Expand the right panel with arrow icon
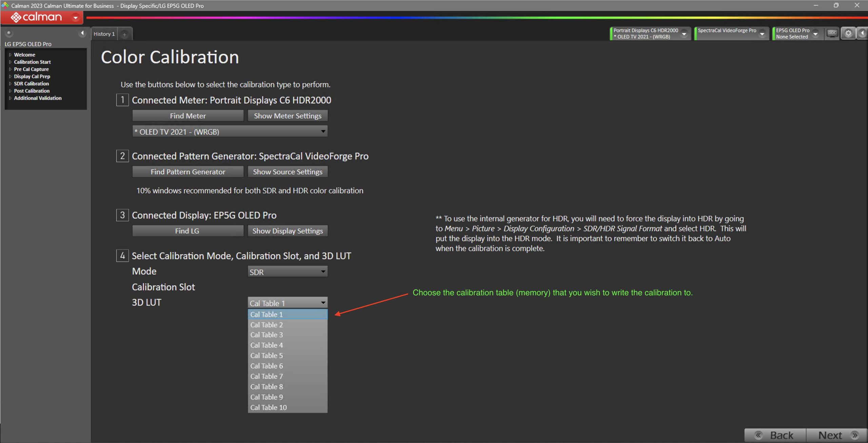 (x=862, y=33)
